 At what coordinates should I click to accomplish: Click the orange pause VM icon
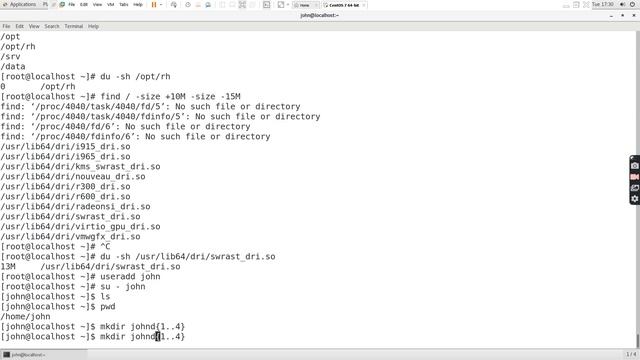154,4
